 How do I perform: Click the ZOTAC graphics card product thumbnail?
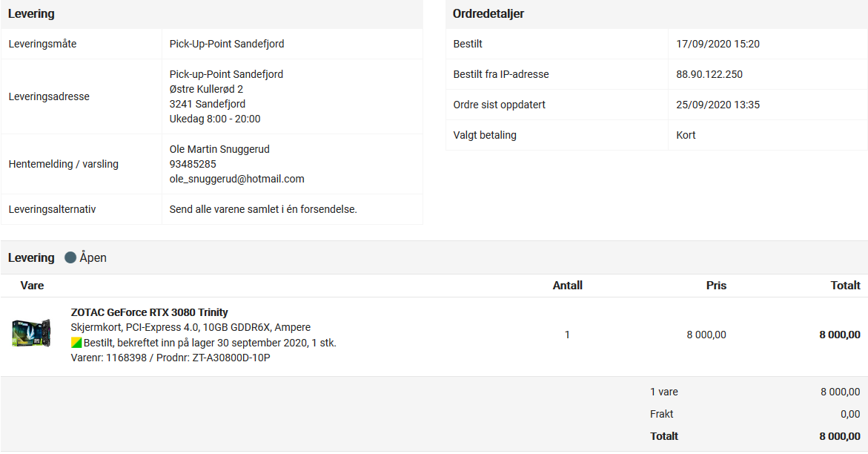(x=31, y=332)
